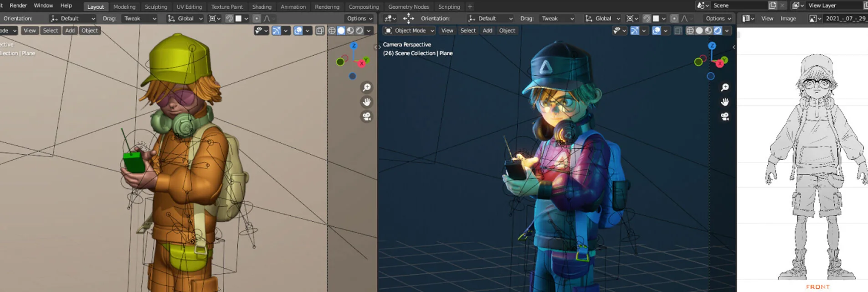Select solid shading in the beige viewport
The width and height of the screenshot is (868, 292).
pyautogui.click(x=341, y=31)
